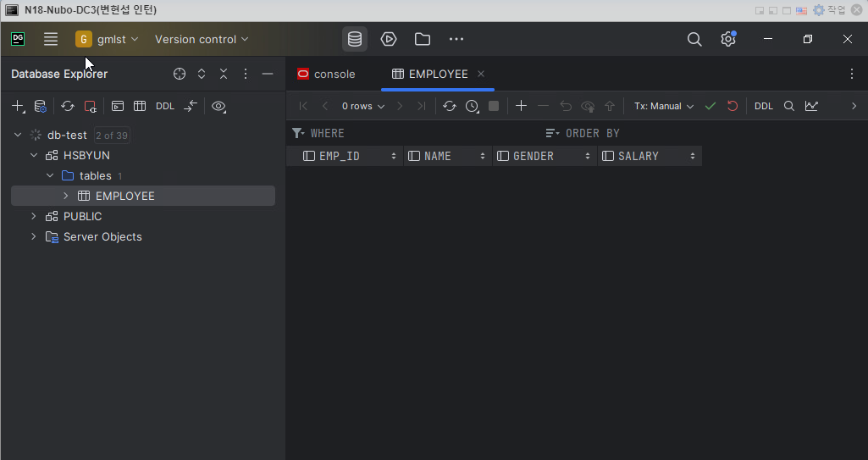Image resolution: width=868 pixels, height=460 pixels.
Task: Click the language flag icon in title bar
Action: click(801, 10)
